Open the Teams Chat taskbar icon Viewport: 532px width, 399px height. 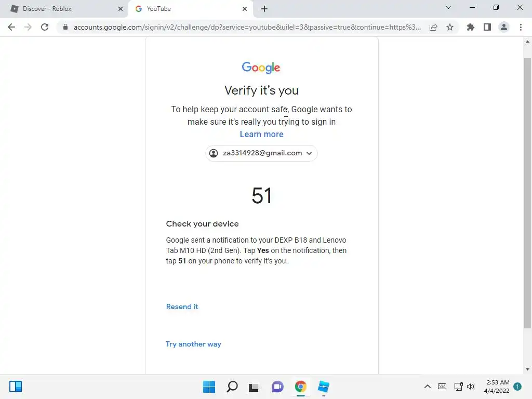click(277, 387)
